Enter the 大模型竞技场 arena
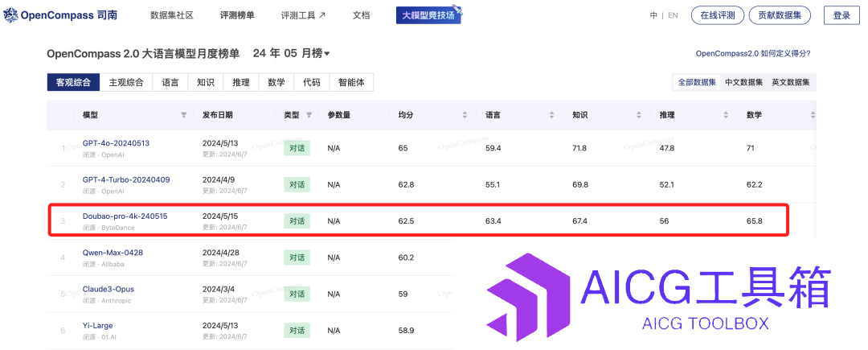 click(429, 15)
